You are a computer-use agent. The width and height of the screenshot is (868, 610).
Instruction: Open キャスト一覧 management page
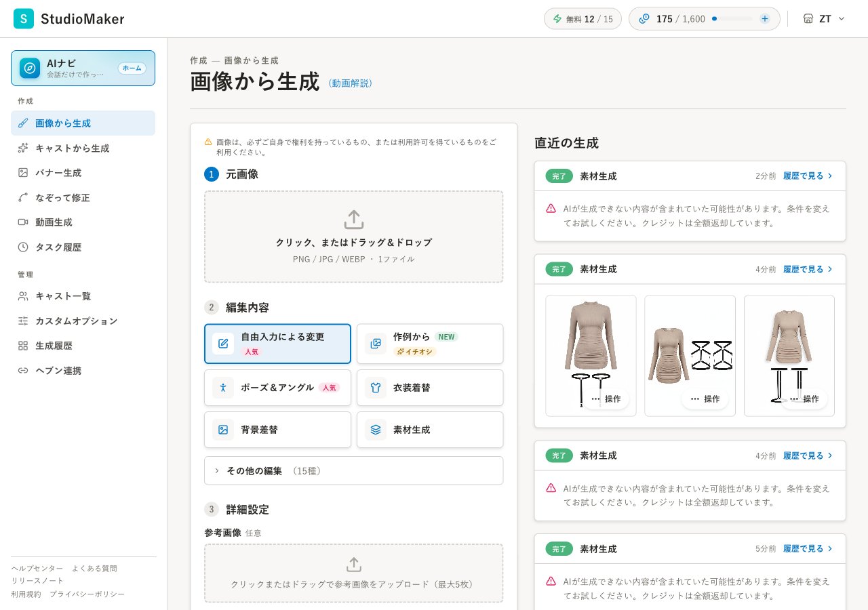[83, 296]
